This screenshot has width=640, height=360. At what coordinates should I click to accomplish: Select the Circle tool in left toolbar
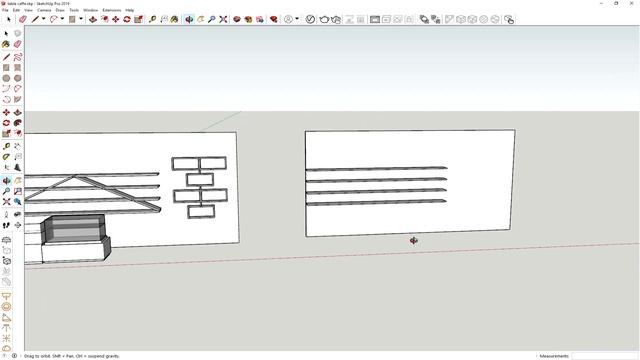6,78
